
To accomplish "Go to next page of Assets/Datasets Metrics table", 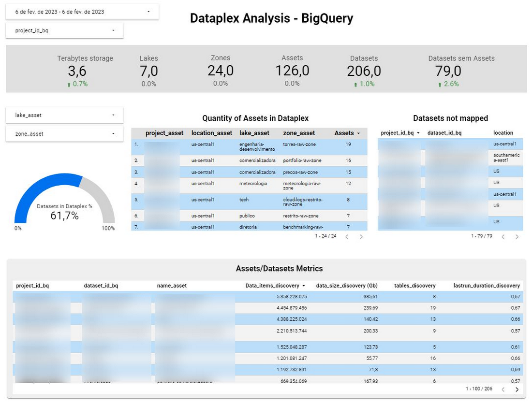I will tap(517, 390).
